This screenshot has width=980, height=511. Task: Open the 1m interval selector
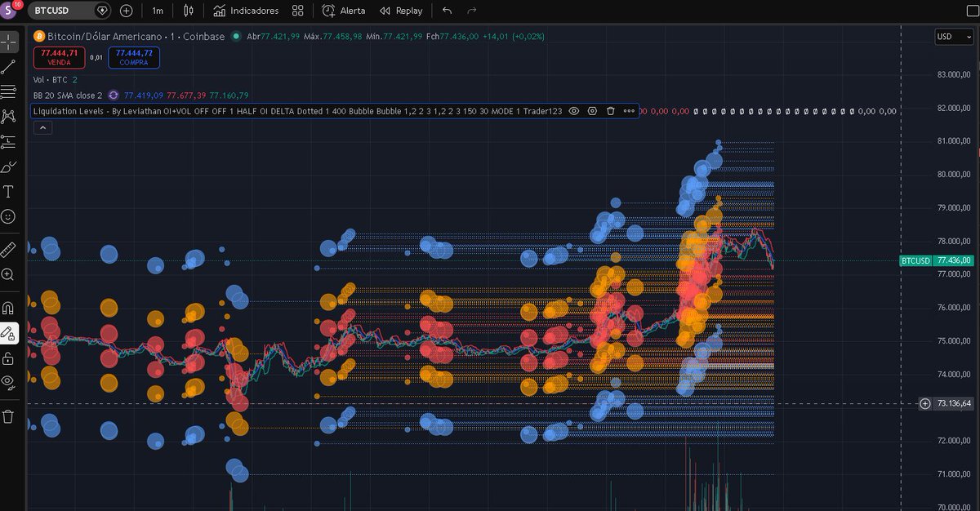[158, 11]
